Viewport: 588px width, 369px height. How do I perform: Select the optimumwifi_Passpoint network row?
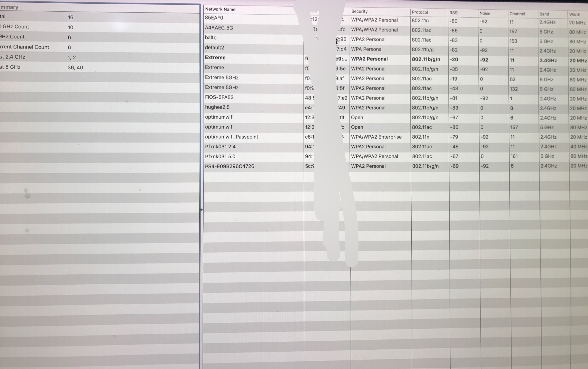click(231, 137)
